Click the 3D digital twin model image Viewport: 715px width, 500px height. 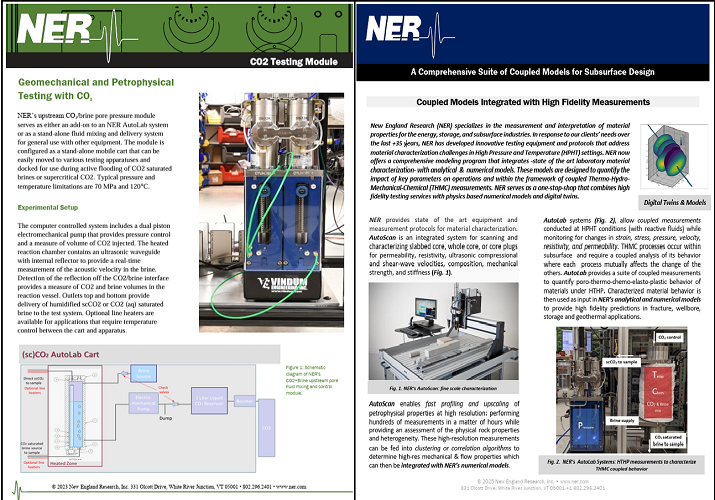[674, 156]
